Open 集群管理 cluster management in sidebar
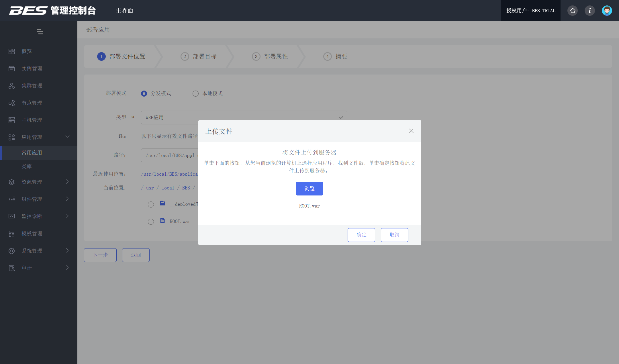 pyautogui.click(x=12, y=85)
